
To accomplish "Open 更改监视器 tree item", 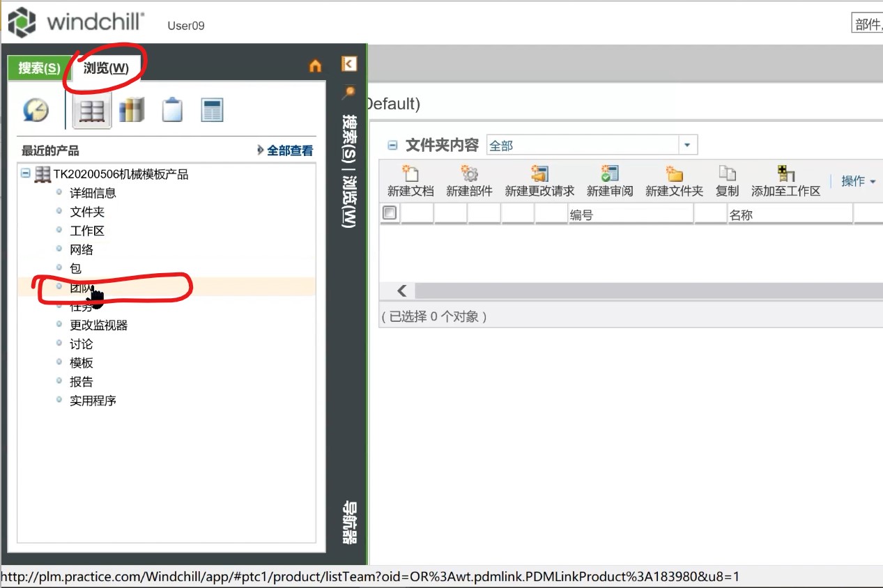I will (98, 325).
